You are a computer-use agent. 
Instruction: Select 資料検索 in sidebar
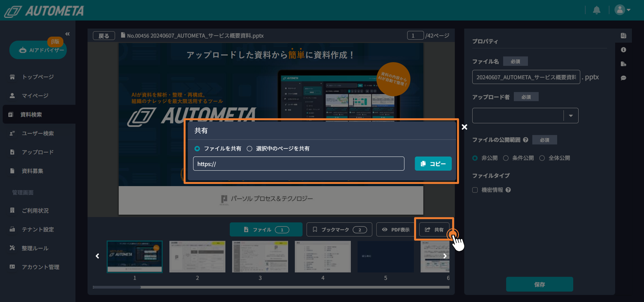pos(39,114)
